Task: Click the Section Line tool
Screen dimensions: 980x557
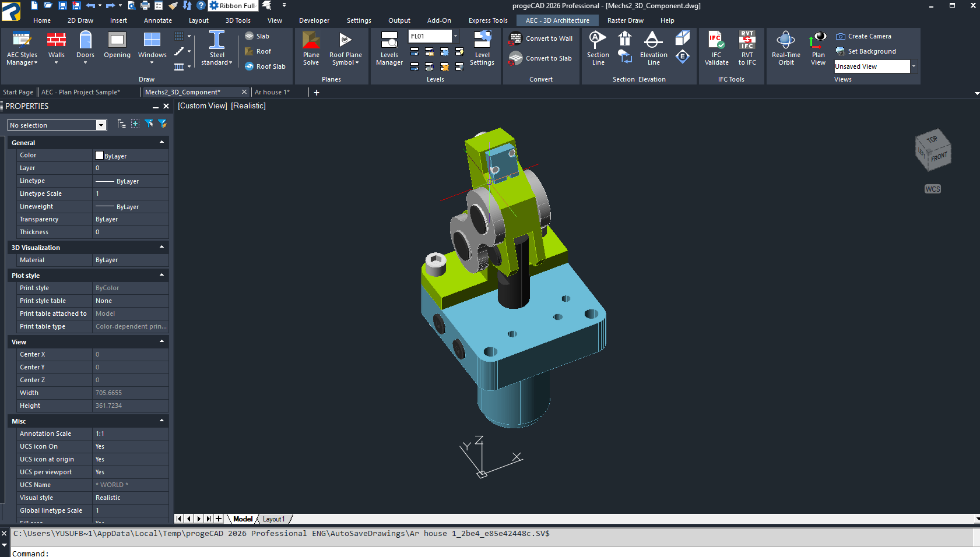Action: (598, 48)
